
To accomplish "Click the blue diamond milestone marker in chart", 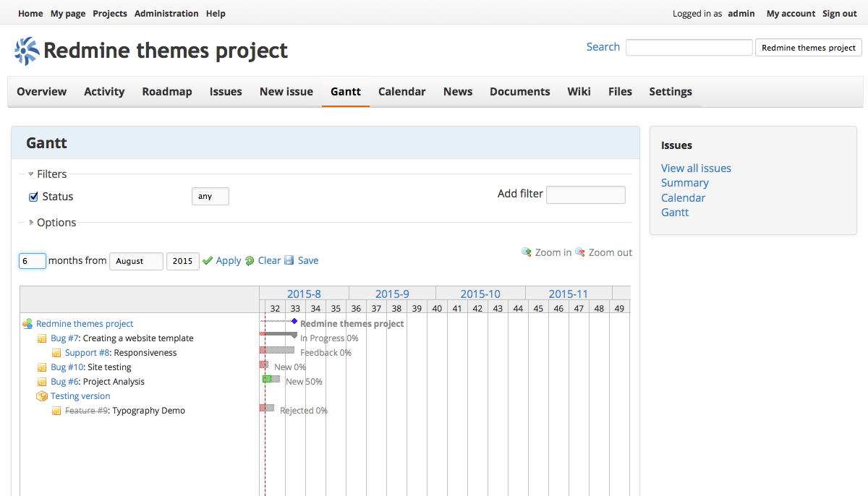I will click(294, 321).
